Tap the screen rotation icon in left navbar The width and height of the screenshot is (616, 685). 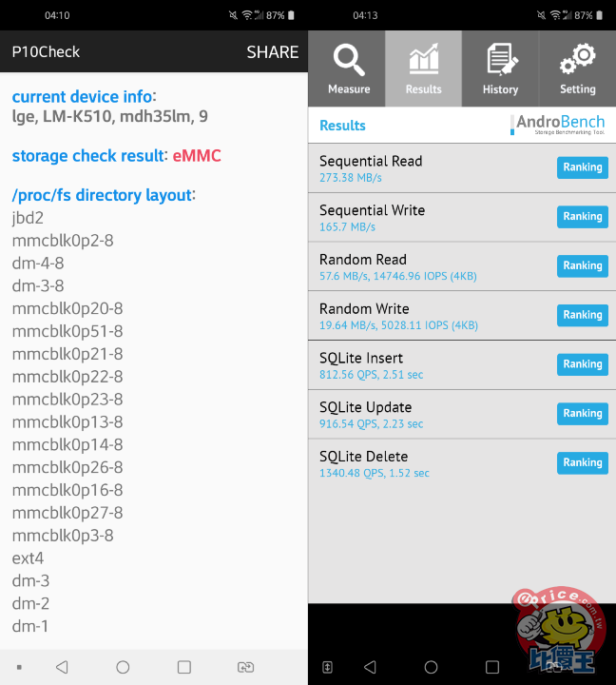245,667
